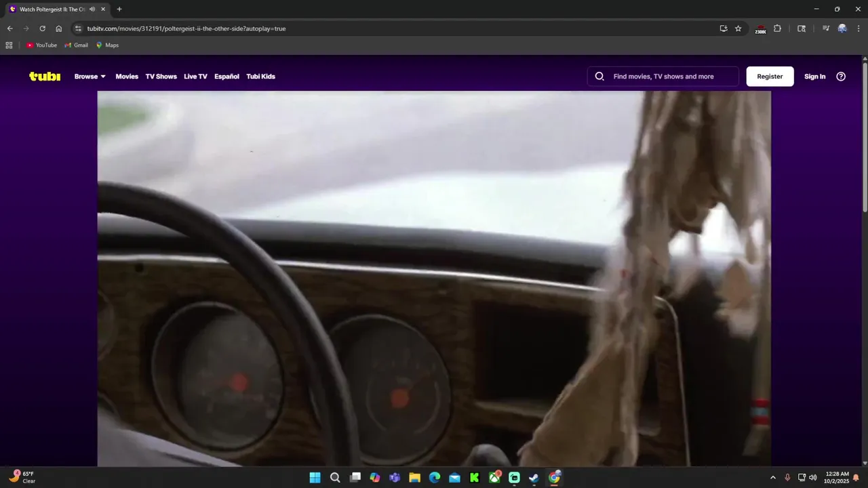This screenshot has width=868, height=488.
Task: Open File Explorer from taskbar
Action: point(414,478)
